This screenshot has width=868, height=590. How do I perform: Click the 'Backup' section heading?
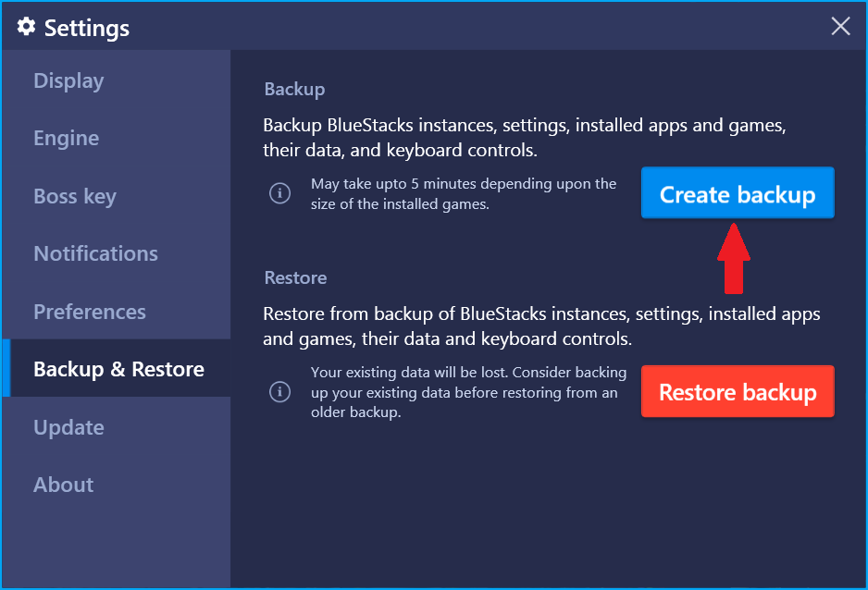294,89
